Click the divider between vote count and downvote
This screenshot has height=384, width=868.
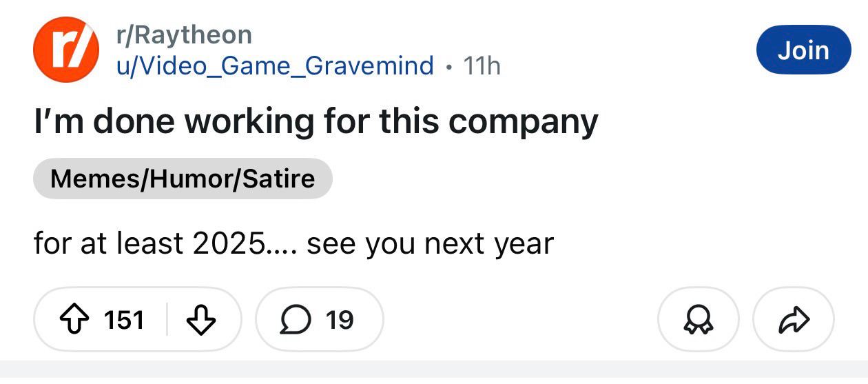pos(167,320)
